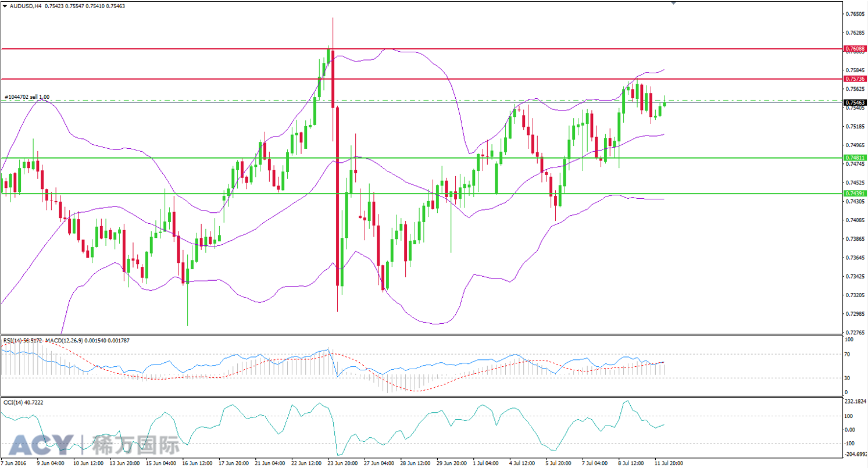Click the RSI(14) 56.5172 indicator label
Screen dimensions: 868x468
(23, 340)
